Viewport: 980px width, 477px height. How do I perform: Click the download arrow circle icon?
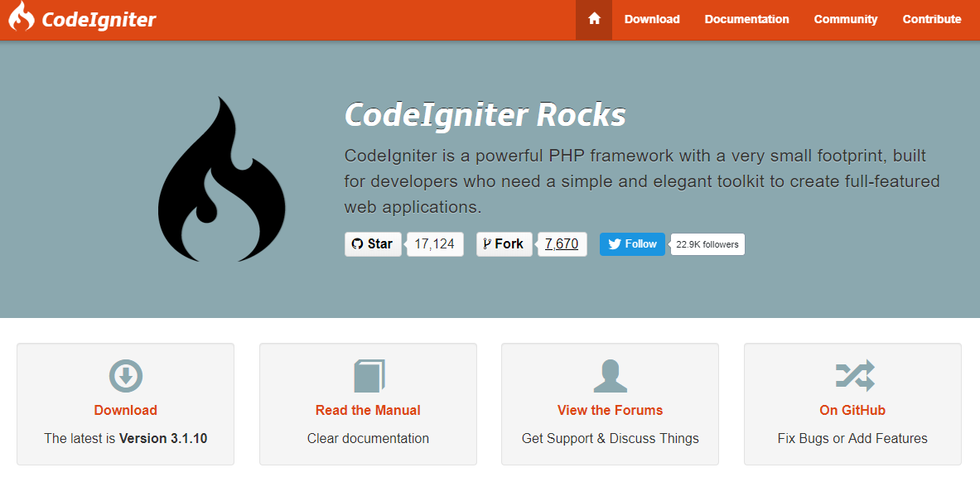click(x=126, y=376)
